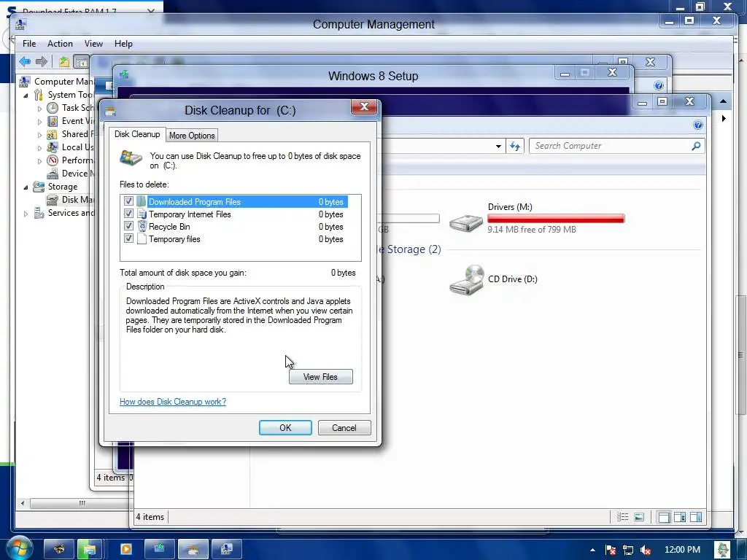
Task: Switch to details view icon in Explorer status bar
Action: 622,517
